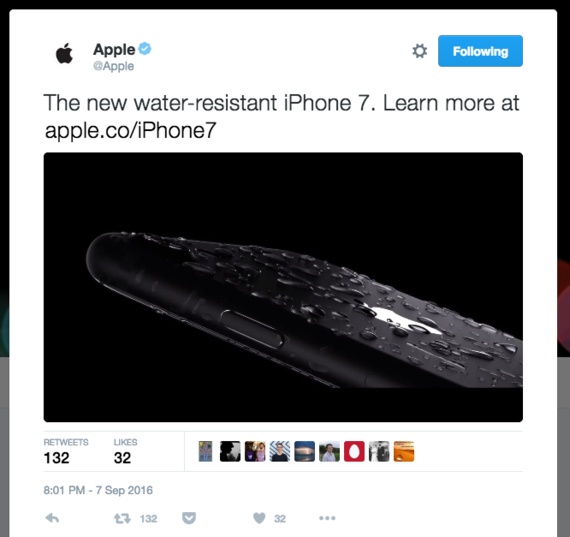Save tweet with the Pocket icon

pos(189,518)
